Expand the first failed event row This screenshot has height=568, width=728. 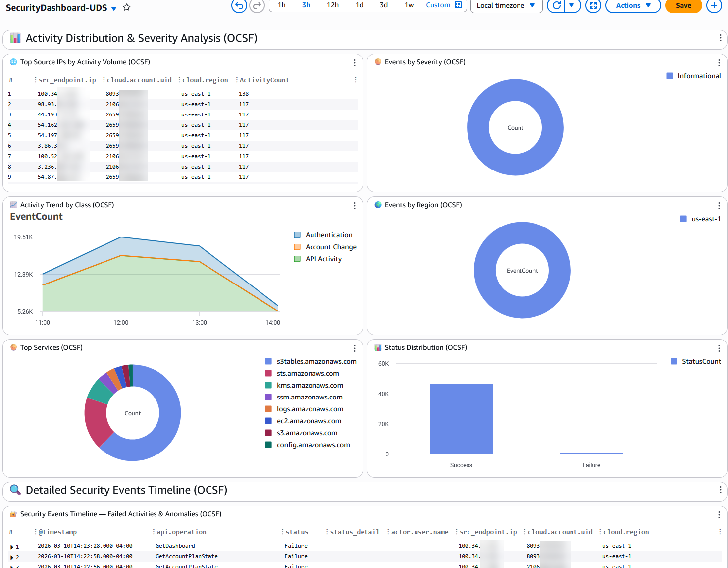[x=11, y=547]
